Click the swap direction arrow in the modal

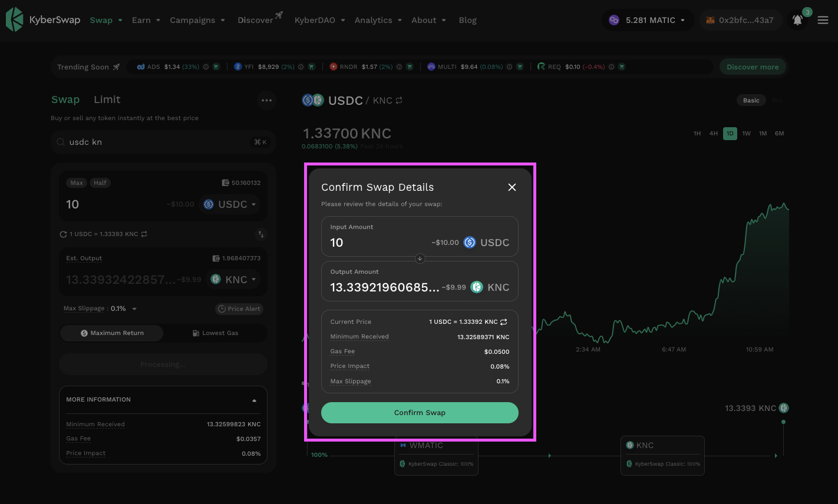[420, 258]
